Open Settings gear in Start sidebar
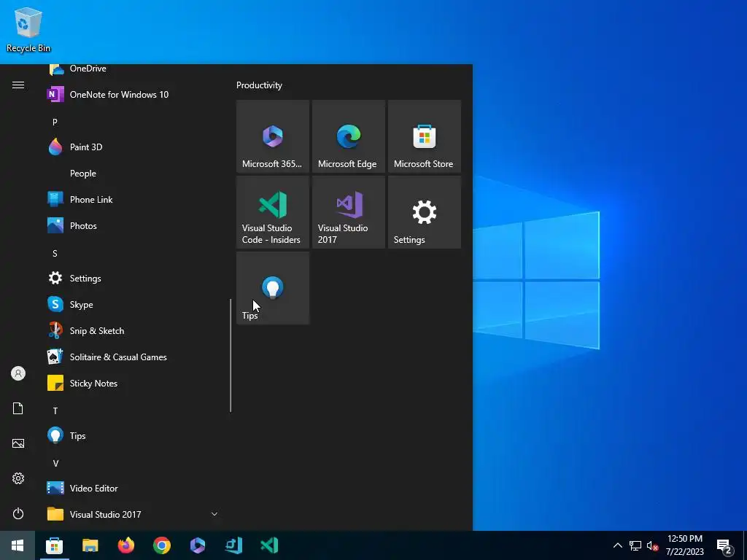This screenshot has width=747, height=560. [18, 478]
